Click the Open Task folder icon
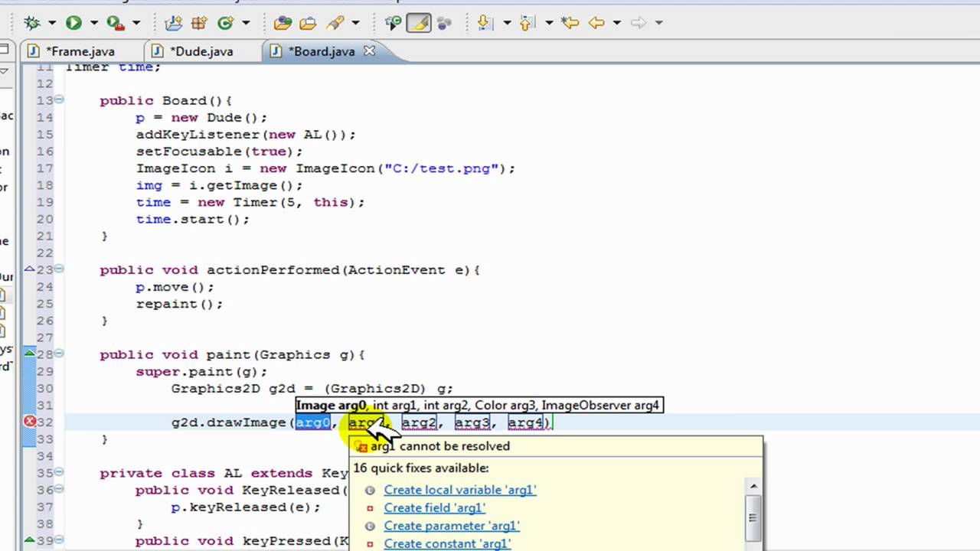980x551 pixels. [x=308, y=23]
